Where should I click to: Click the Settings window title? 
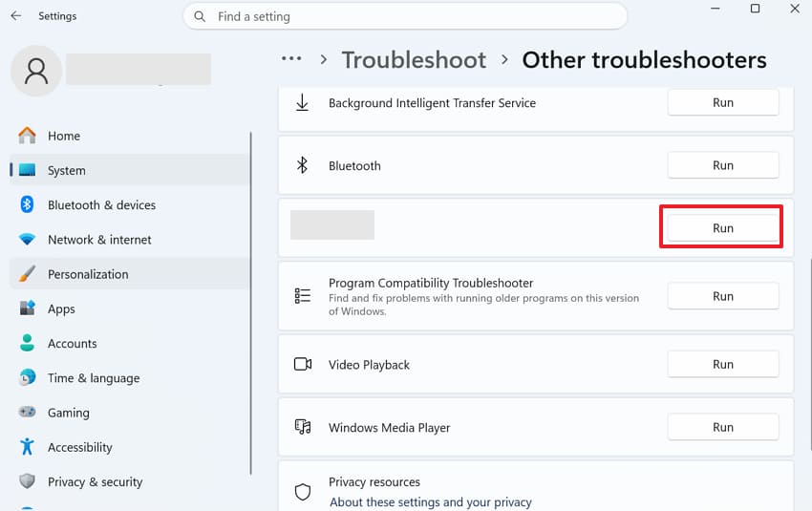(x=57, y=16)
